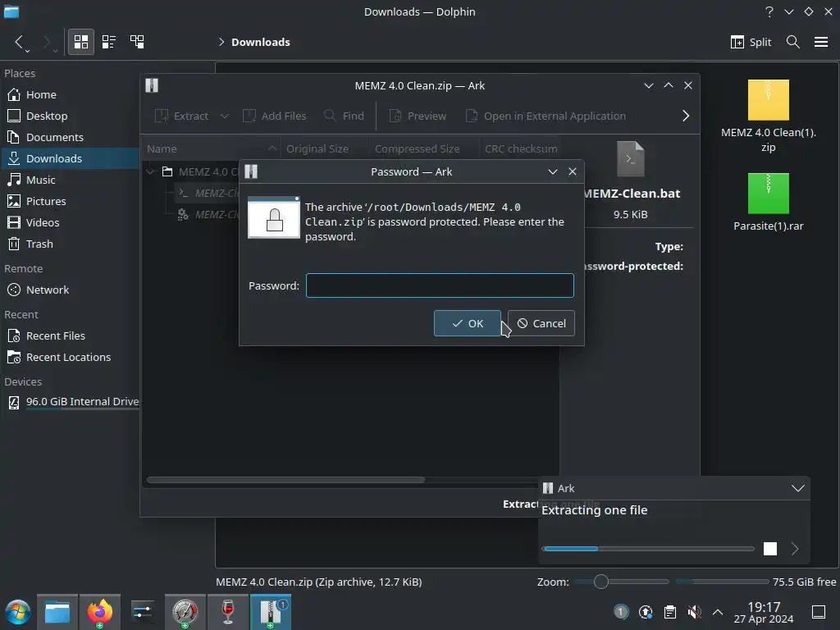This screenshot has width=840, height=630.
Task: Open Dolphin file manager taskbar icon
Action: tap(57, 612)
